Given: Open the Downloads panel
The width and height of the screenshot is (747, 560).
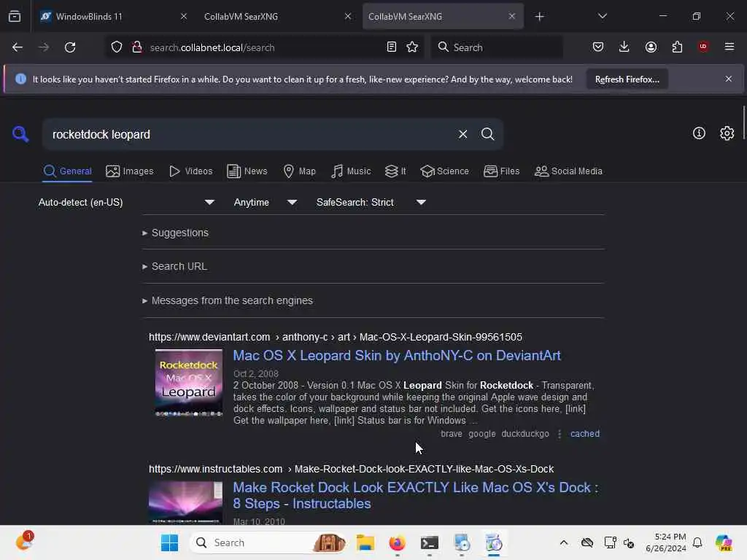Looking at the screenshot, I should click(624, 47).
